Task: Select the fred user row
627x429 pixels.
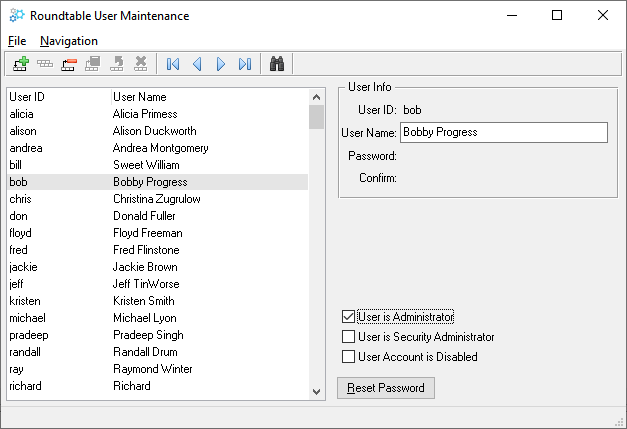Action: [x=158, y=250]
